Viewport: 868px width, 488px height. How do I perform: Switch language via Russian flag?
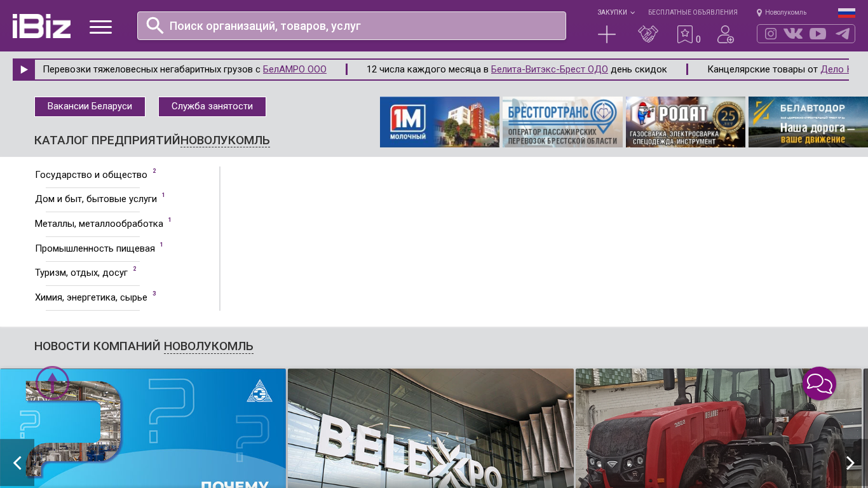846,13
